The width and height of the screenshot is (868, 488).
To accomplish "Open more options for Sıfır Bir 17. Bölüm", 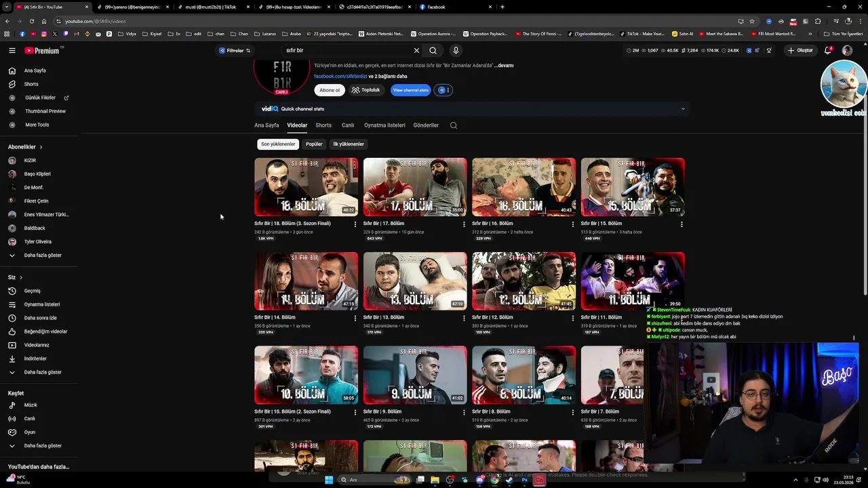I will [464, 224].
